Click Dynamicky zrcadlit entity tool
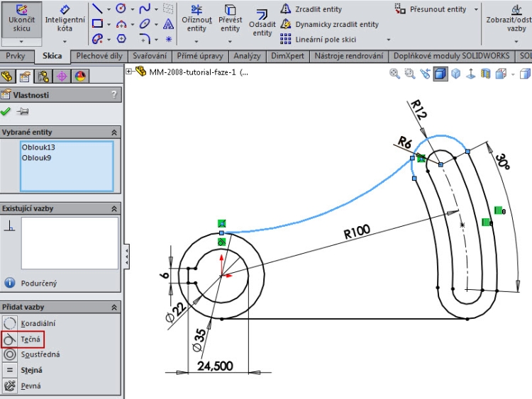532x399 pixels. point(329,24)
